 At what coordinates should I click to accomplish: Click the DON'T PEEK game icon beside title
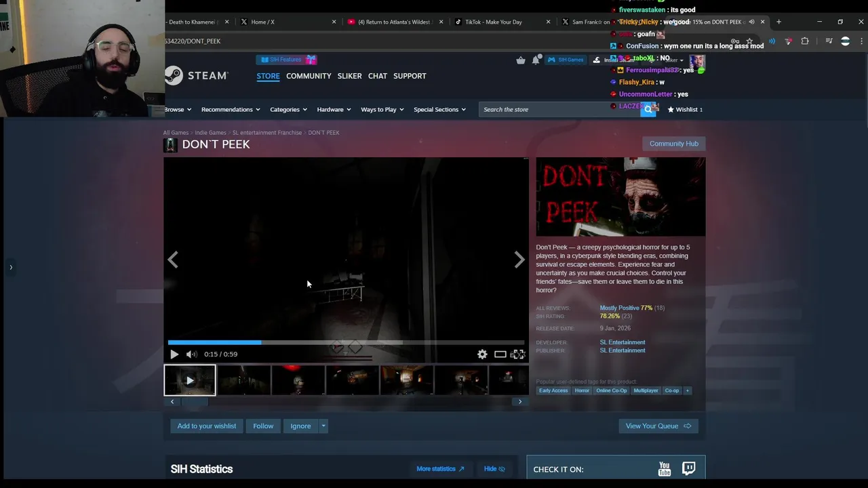[170, 144]
